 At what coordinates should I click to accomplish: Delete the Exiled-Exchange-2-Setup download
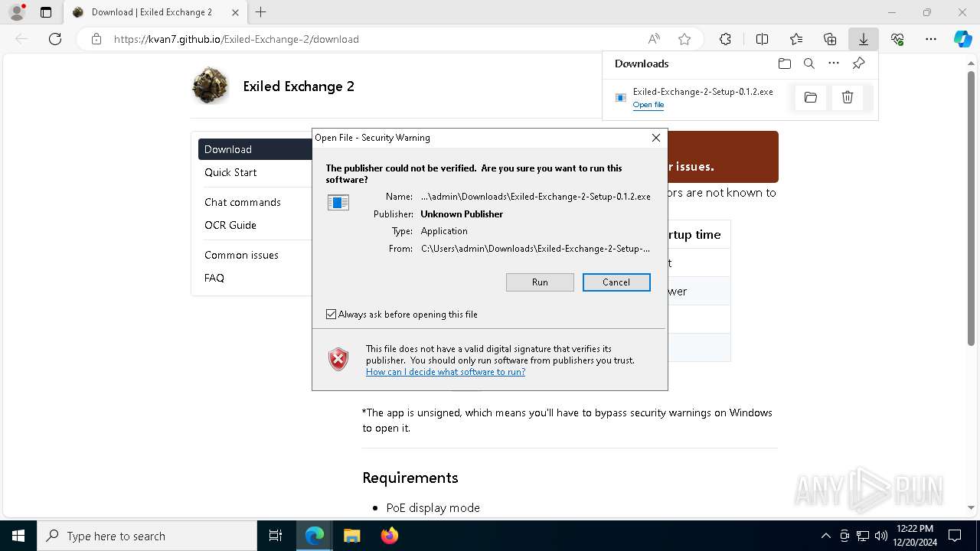pyautogui.click(x=848, y=97)
